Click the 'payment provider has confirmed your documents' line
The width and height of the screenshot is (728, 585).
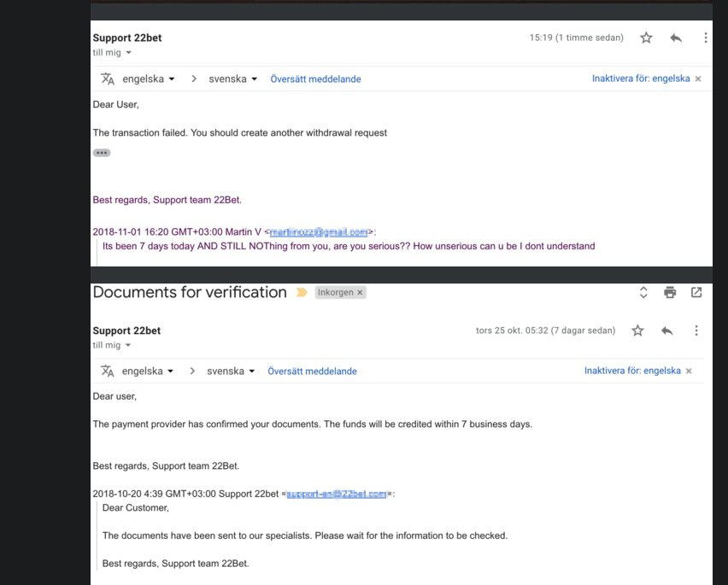tap(313, 424)
